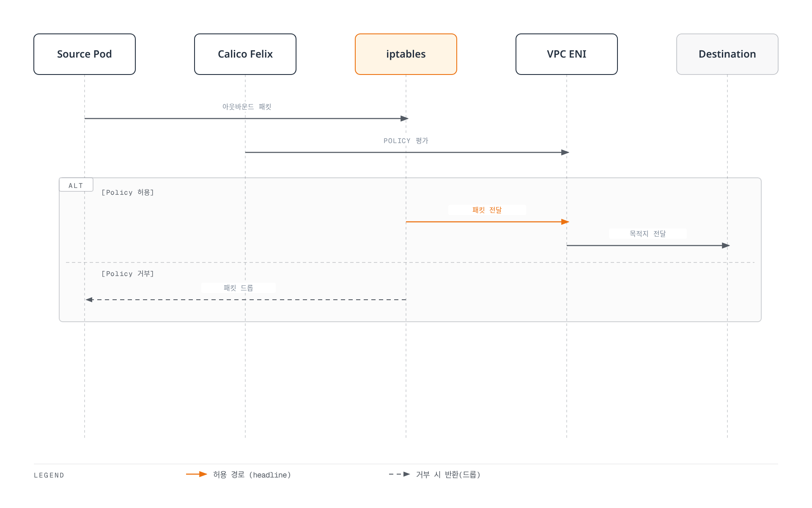Image resolution: width=812 pixels, height=508 pixels.
Task: Click the dashed return arrowhead at Source Pod
Action: point(89,300)
